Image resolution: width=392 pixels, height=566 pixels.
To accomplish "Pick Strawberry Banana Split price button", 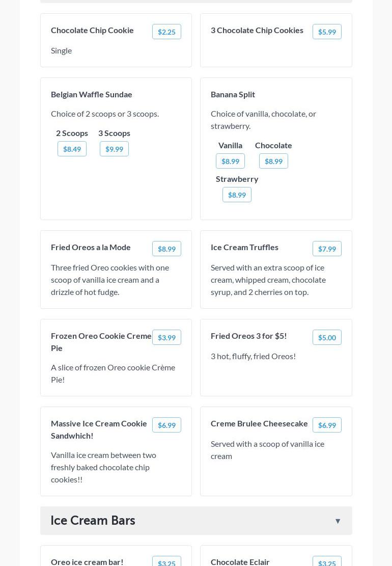I will 237,195.
